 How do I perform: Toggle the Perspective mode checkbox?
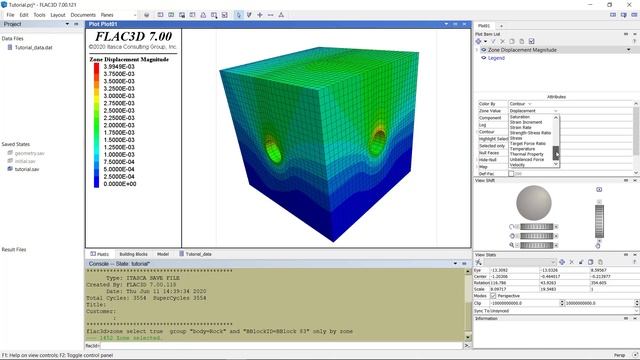[x=493, y=296]
